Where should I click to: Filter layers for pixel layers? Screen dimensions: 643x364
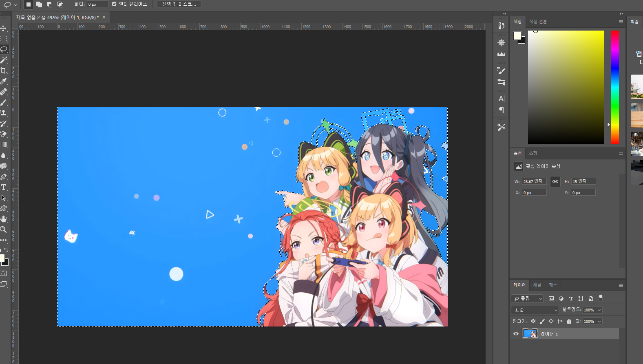[551, 298]
